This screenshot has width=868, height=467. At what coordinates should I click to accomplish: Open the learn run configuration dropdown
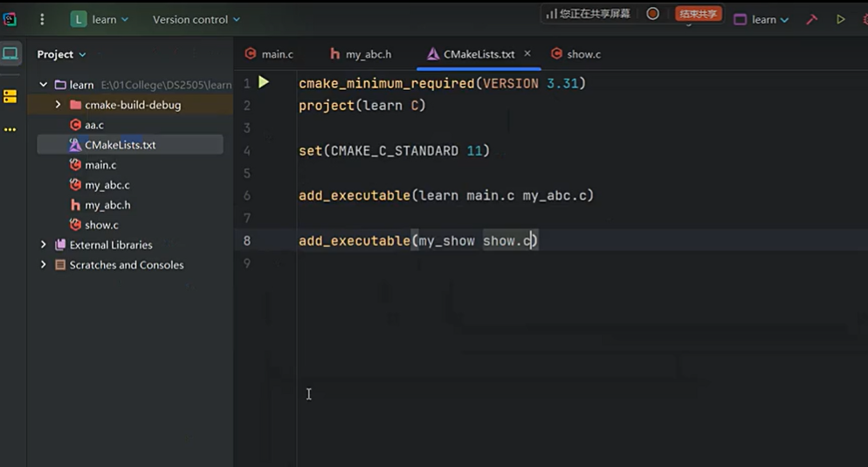point(761,19)
